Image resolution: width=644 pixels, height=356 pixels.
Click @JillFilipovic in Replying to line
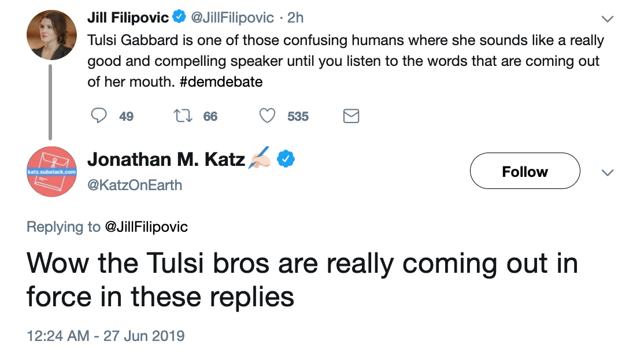pyautogui.click(x=146, y=227)
